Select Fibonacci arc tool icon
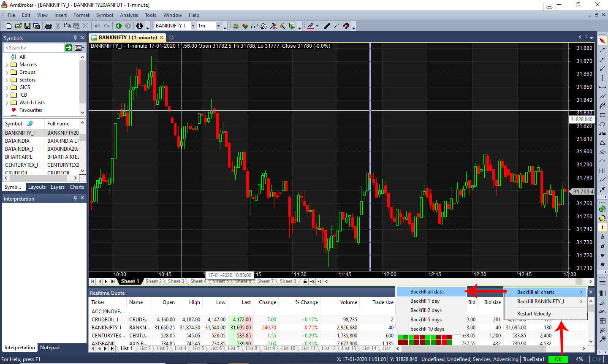Screen dimensions: 608x364 pyautogui.click(x=603, y=312)
